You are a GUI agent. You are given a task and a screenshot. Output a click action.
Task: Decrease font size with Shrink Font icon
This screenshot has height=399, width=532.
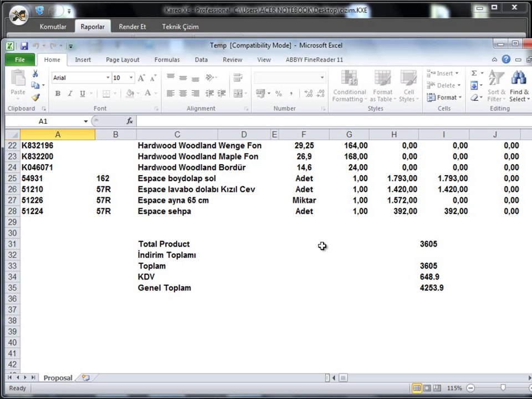154,78
